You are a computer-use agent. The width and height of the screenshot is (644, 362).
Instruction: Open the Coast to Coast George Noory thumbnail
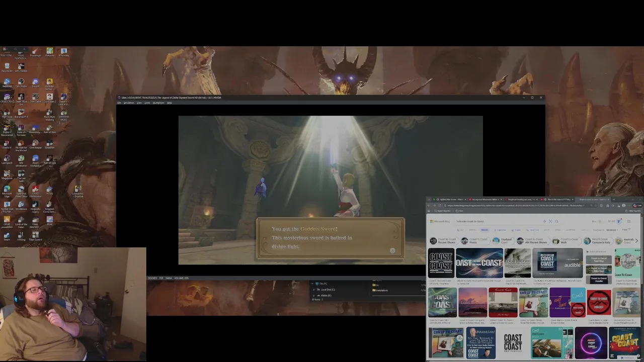pos(441,262)
